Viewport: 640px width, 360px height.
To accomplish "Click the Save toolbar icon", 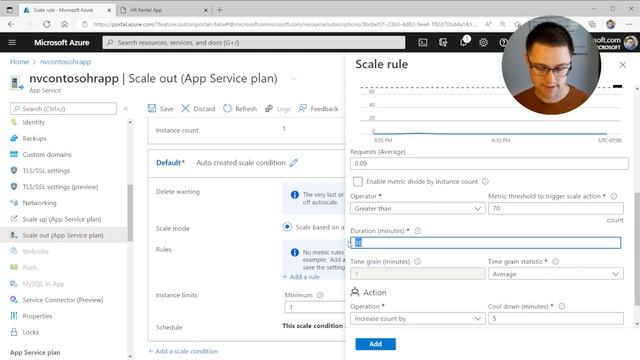I will [152, 108].
